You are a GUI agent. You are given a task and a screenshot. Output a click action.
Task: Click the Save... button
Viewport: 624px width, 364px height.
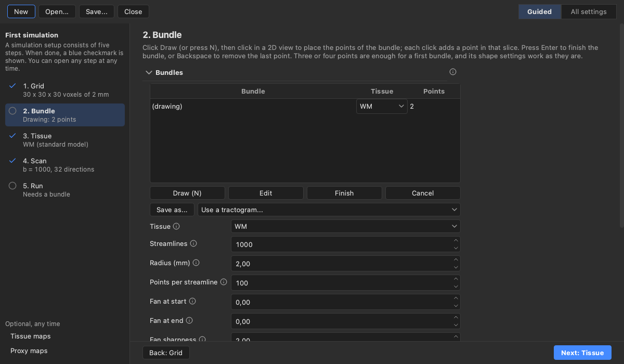coord(97,11)
